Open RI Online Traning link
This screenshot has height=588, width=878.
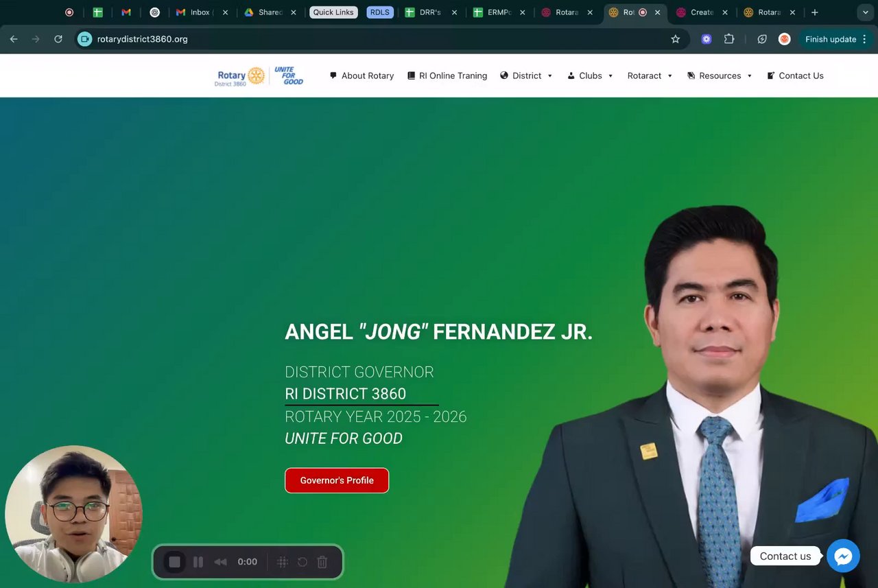click(447, 75)
